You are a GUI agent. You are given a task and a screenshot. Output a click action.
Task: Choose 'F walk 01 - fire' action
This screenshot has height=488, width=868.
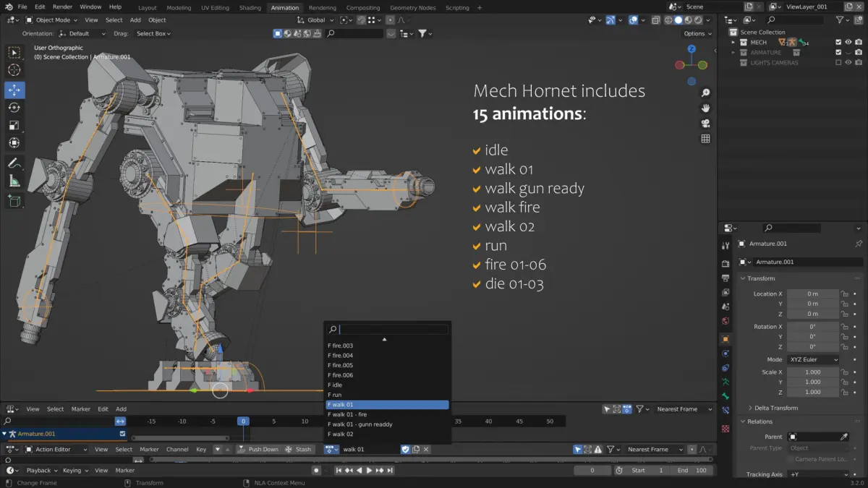pos(387,414)
